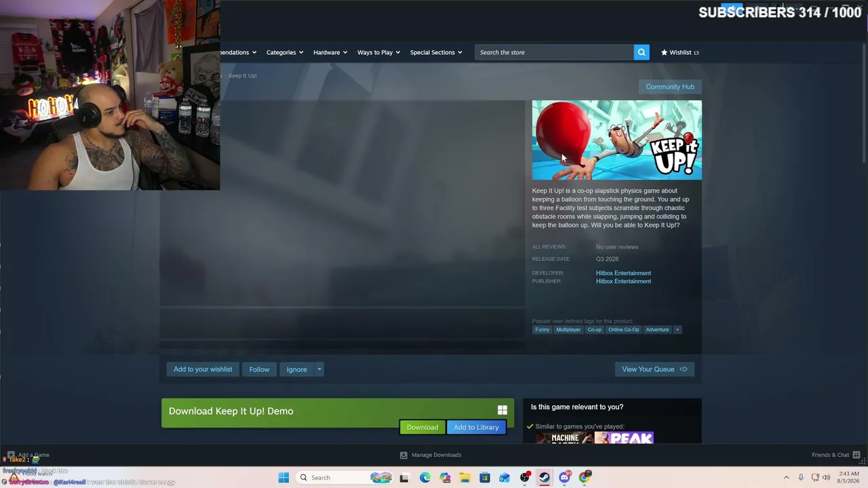Viewport: 868px width, 488px height.
Task: Open File Explorer from the taskbar
Action: [x=465, y=477]
